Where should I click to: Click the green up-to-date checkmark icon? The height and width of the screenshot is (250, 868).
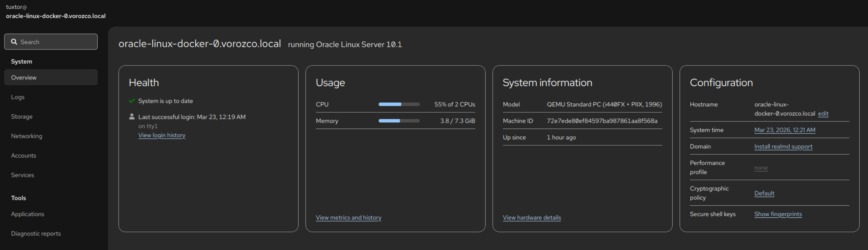click(132, 101)
